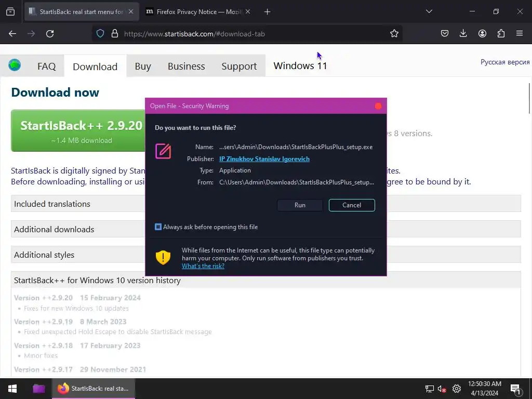Collapse Windows 10 version history section
The width and height of the screenshot is (532, 399).
click(x=265, y=280)
